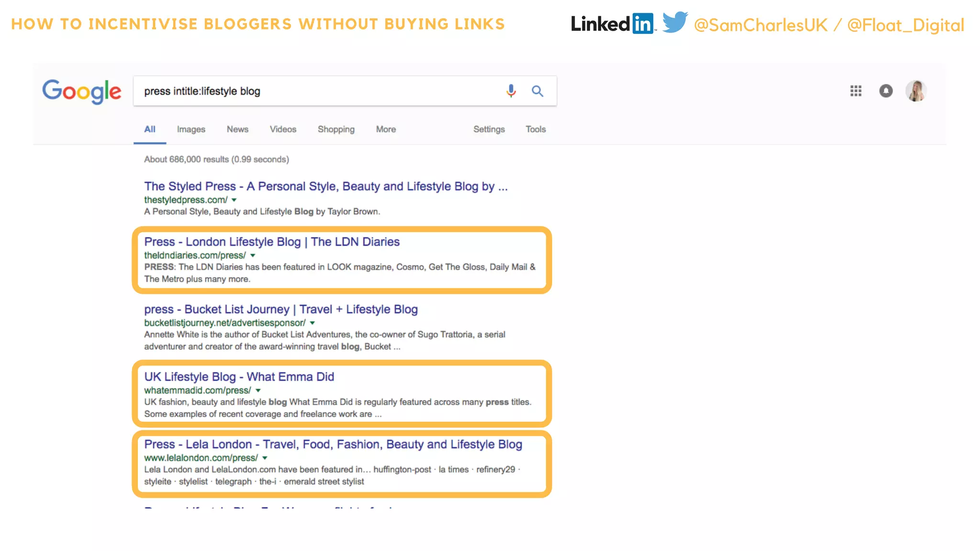Activate voice search microphone icon
The height and width of the screenshot is (551, 980).
[x=511, y=91]
